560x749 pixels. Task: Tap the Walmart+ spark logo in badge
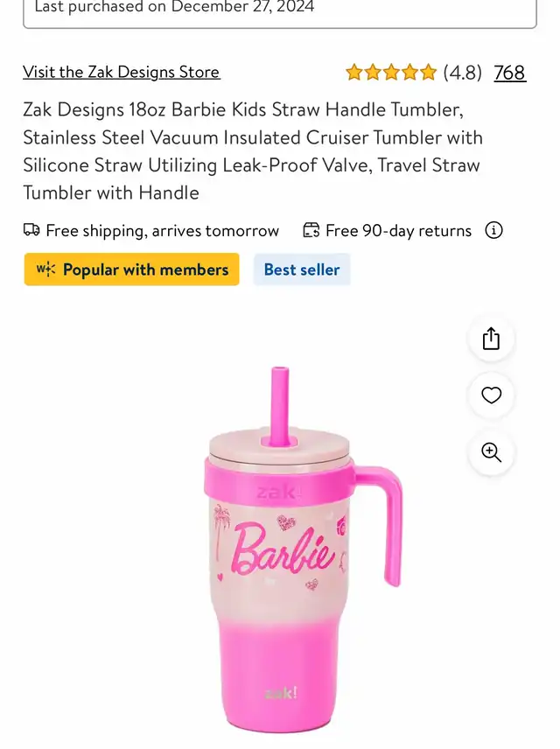click(45, 269)
